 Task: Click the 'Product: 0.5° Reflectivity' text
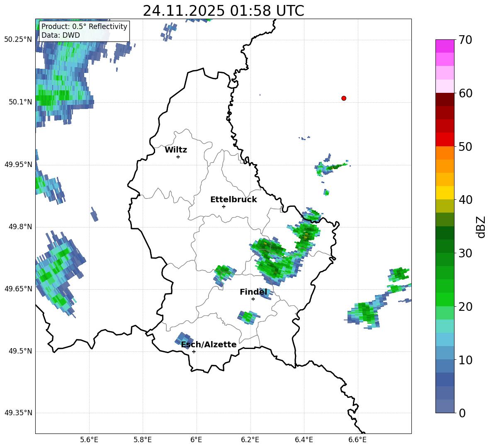(84, 26)
